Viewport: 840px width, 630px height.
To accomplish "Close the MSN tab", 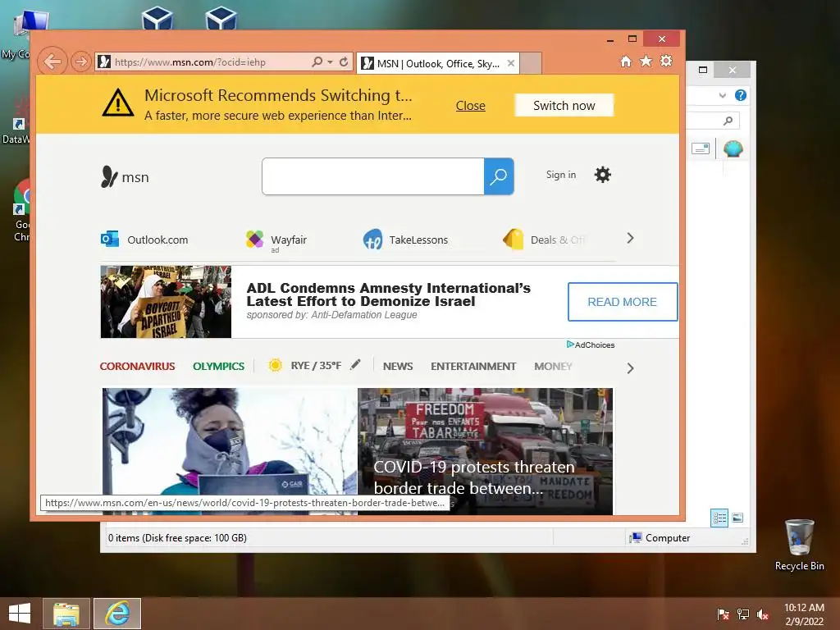I will 510,63.
